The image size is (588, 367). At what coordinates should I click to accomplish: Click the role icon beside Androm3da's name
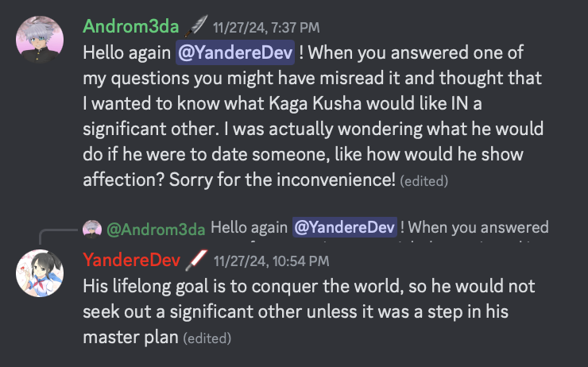(195, 26)
